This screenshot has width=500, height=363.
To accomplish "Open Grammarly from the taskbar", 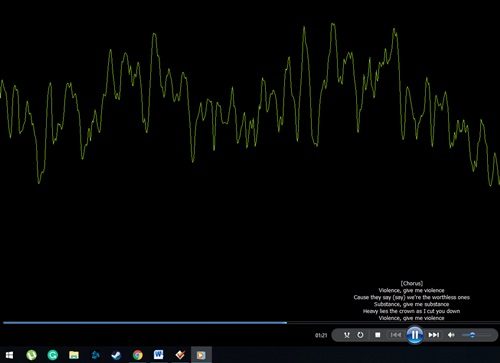I will pos(53,355).
